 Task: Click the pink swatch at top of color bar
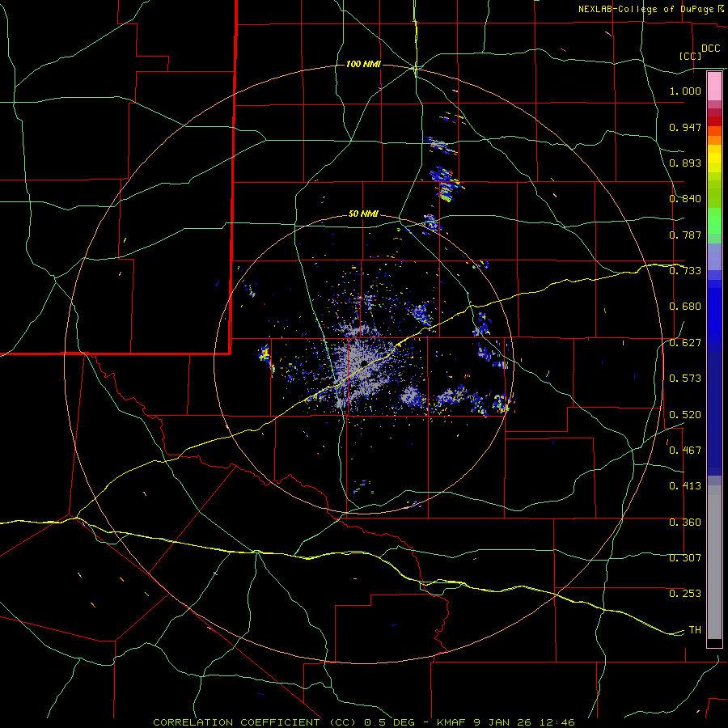click(x=714, y=86)
